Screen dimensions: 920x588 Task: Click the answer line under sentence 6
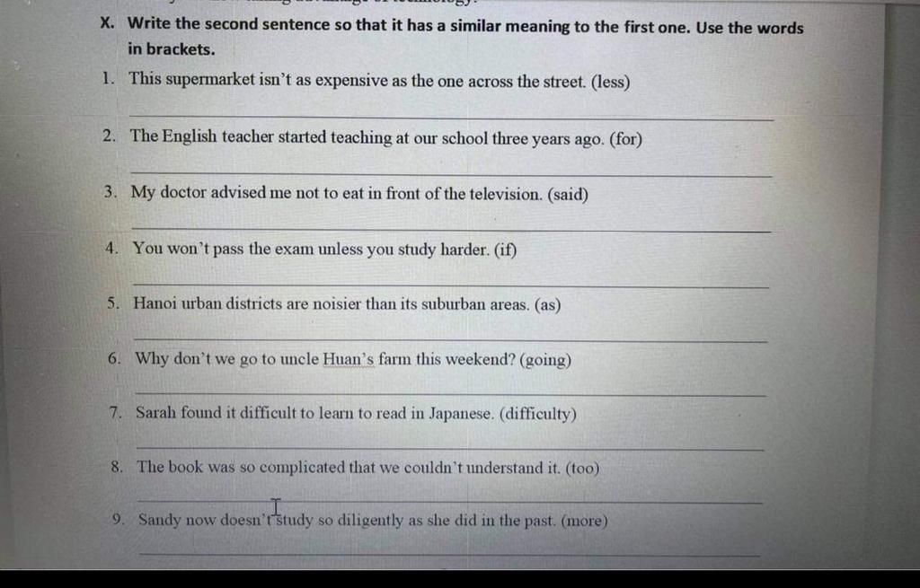[x=451, y=393]
